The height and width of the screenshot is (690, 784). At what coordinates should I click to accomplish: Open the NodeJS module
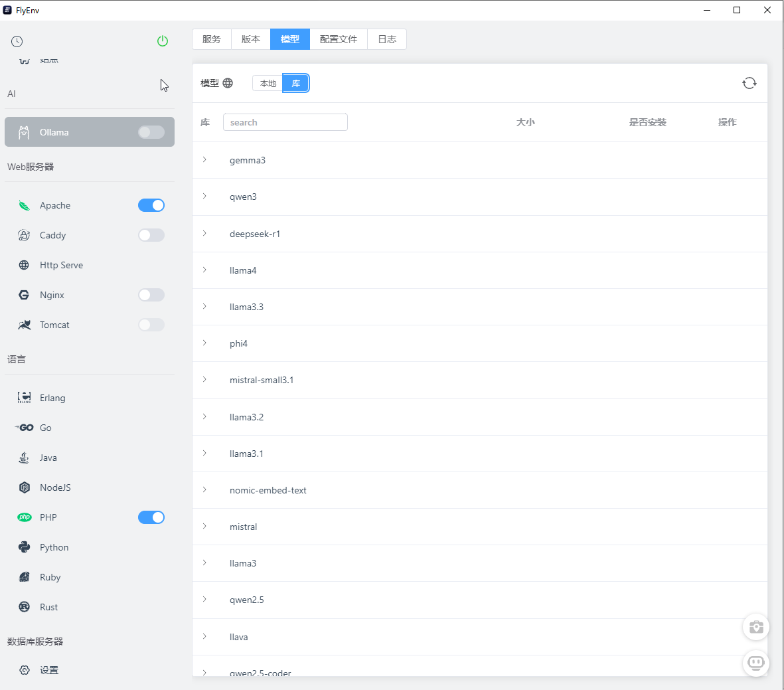(90, 487)
